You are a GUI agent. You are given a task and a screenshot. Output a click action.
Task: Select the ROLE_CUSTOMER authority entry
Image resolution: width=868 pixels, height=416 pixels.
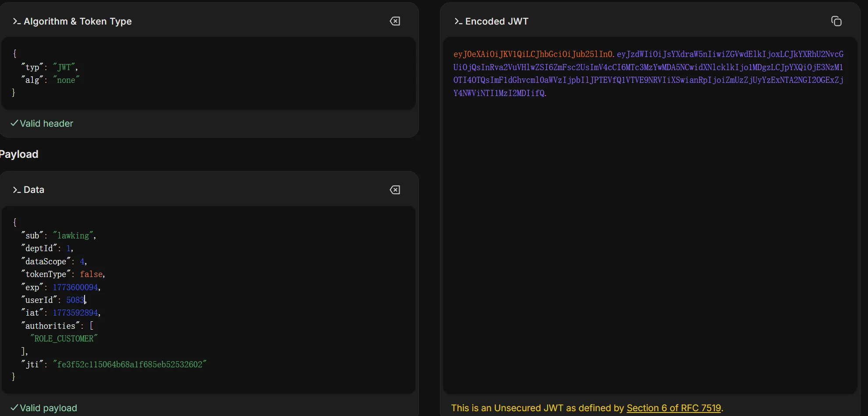pyautogui.click(x=64, y=339)
